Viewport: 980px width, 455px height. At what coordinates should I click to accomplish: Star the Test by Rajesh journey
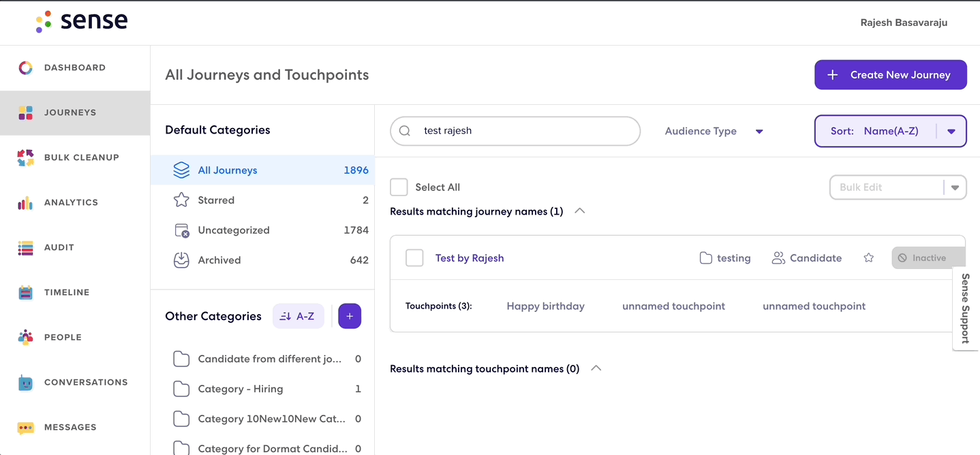868,258
